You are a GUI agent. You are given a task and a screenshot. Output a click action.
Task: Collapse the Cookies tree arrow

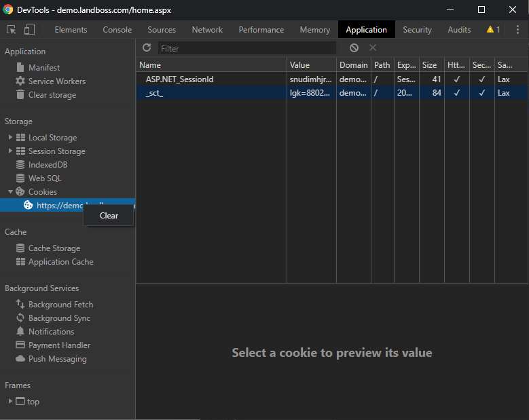tap(10, 191)
